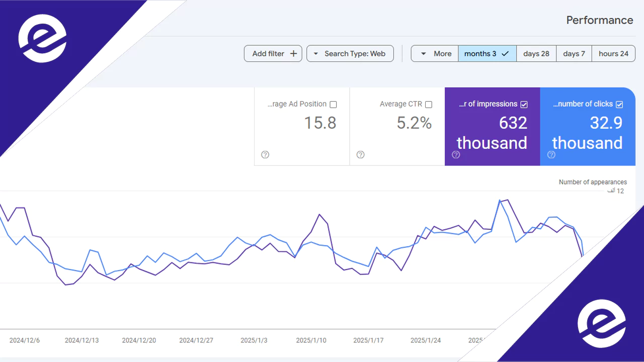Click the 2025/1/10 date label
This screenshot has width=644, height=362.
(x=311, y=340)
